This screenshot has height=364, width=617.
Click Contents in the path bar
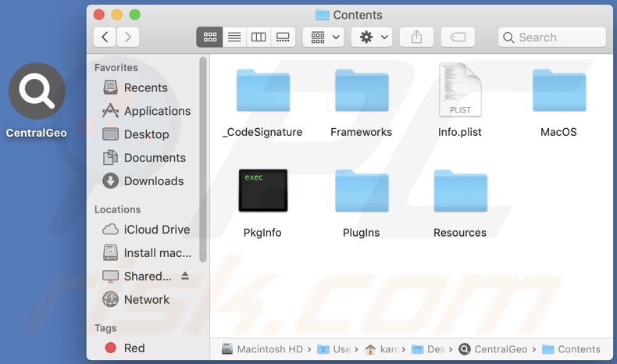click(572, 349)
